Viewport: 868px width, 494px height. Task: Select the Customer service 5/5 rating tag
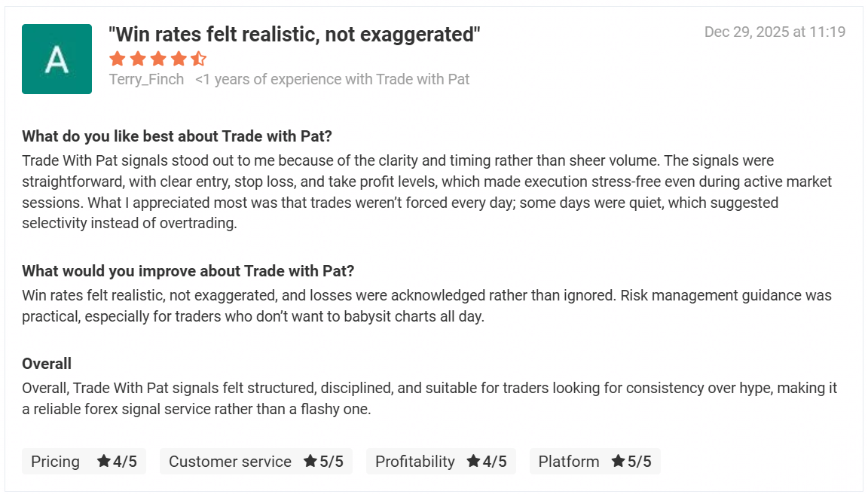[255, 462]
